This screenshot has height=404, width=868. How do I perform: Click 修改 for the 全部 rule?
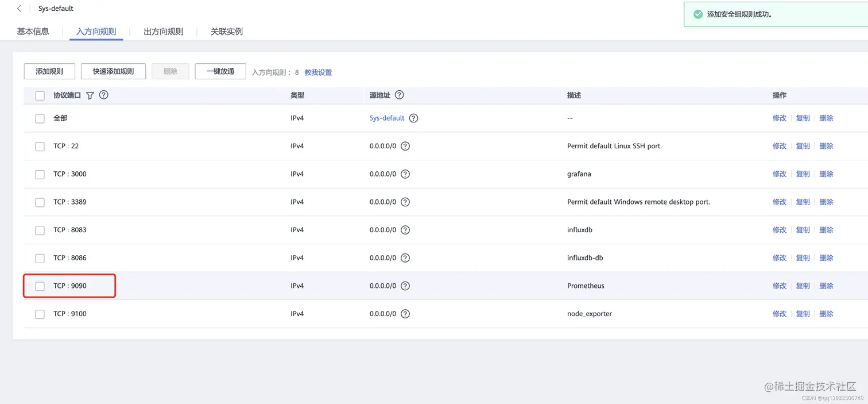pos(779,118)
